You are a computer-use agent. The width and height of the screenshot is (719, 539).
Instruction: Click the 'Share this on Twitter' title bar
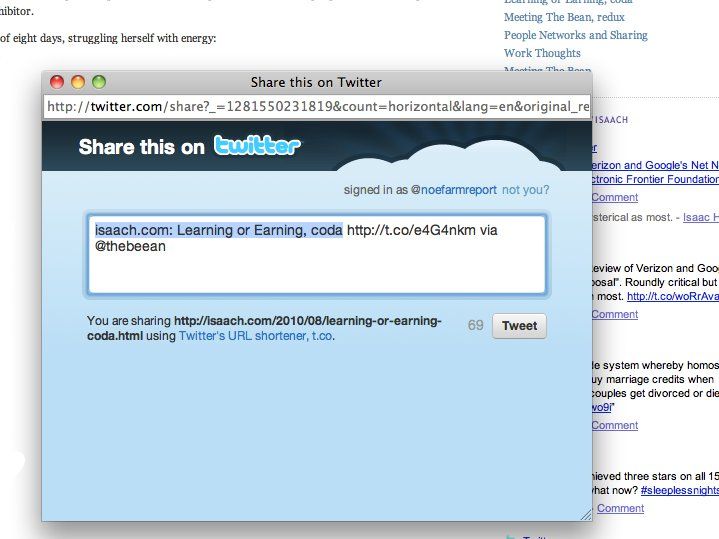[316, 82]
